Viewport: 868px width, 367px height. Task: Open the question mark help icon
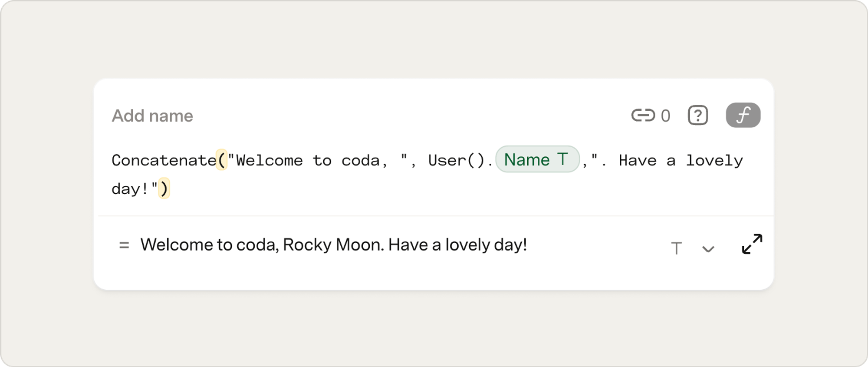(698, 116)
